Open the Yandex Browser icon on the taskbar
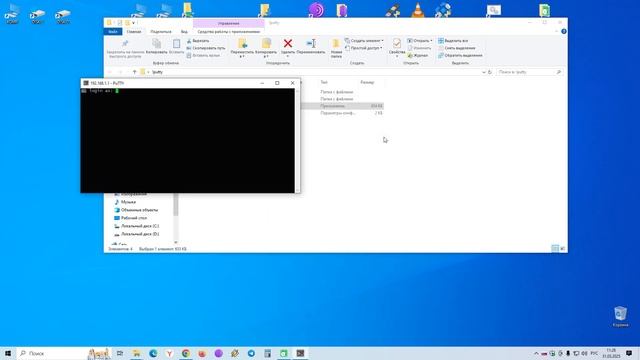 pos(169,353)
